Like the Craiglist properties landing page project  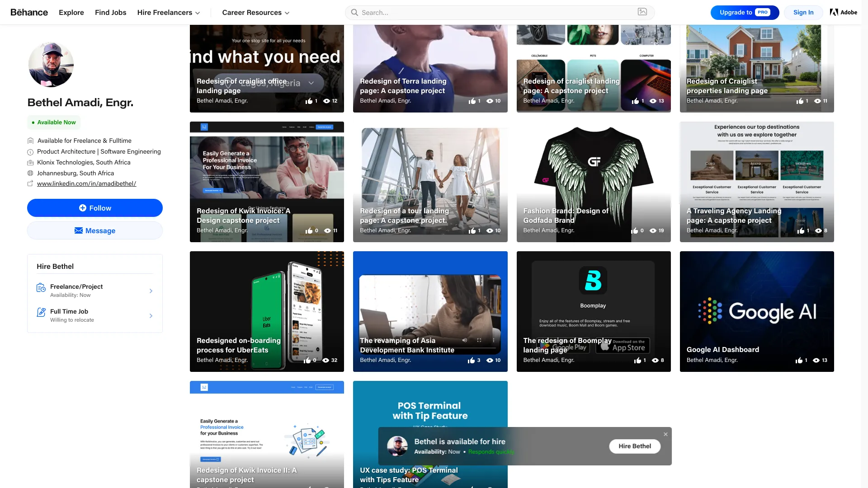[800, 101]
